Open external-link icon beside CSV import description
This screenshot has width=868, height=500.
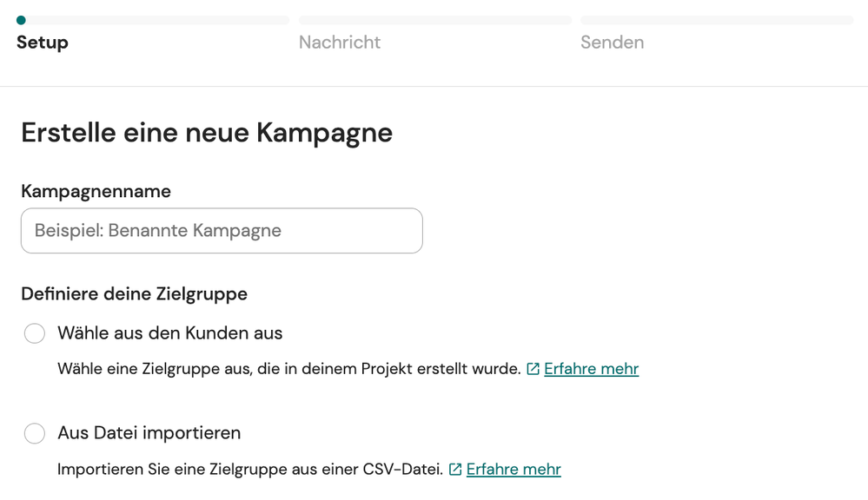click(455, 470)
